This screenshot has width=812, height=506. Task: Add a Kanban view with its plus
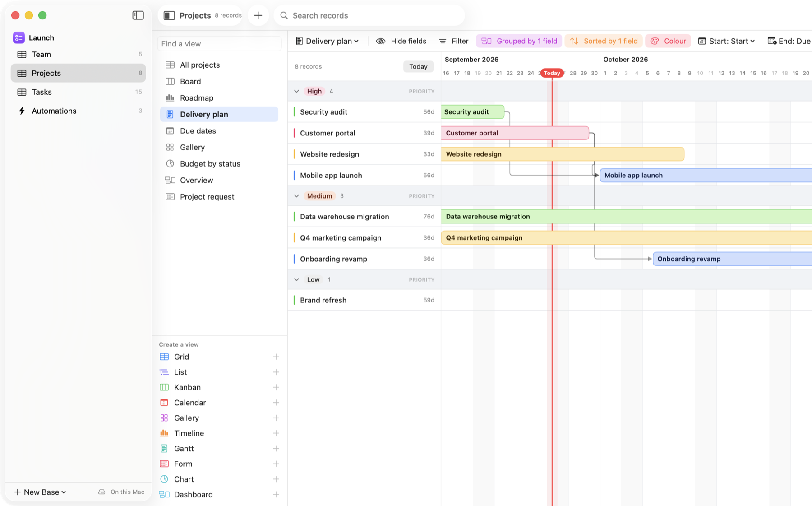pyautogui.click(x=276, y=387)
